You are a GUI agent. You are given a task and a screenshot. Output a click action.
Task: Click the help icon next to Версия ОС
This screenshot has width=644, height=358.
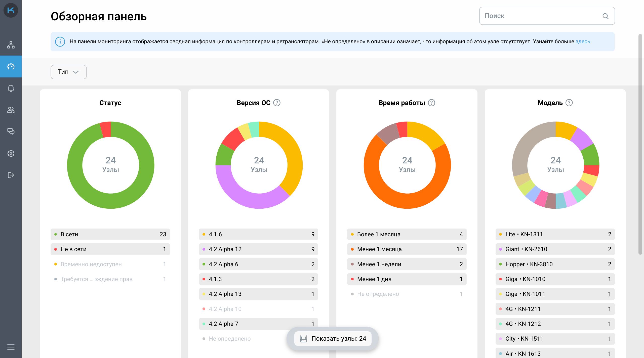[x=277, y=103]
